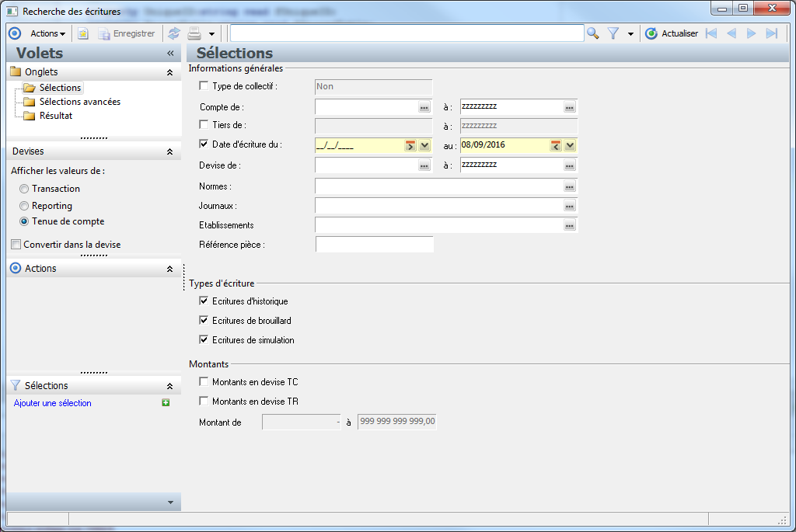Open Compte de lookup ellipsis button
The width and height of the screenshot is (796, 532).
424,107
